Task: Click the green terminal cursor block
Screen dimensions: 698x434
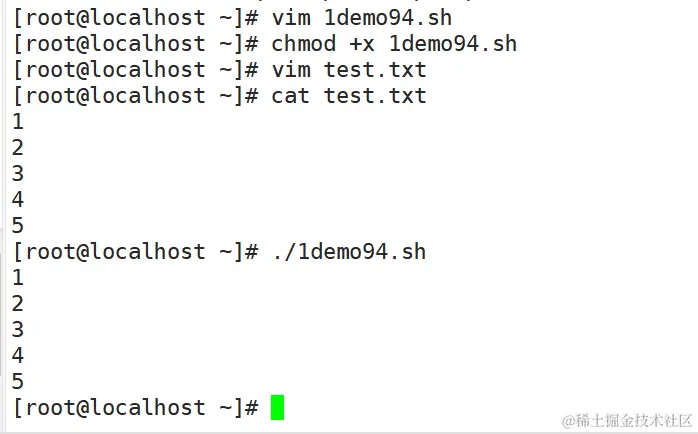Action: coord(277,408)
